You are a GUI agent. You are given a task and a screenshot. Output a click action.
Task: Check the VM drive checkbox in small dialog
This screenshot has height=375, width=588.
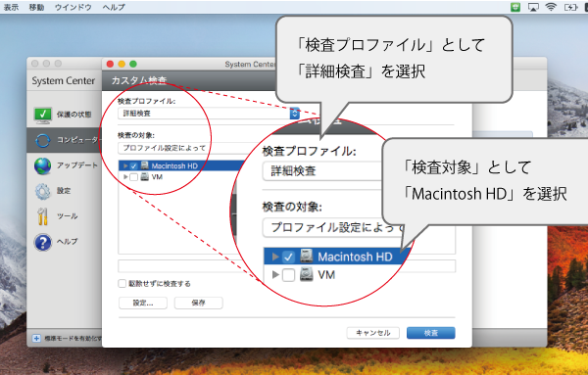133,177
